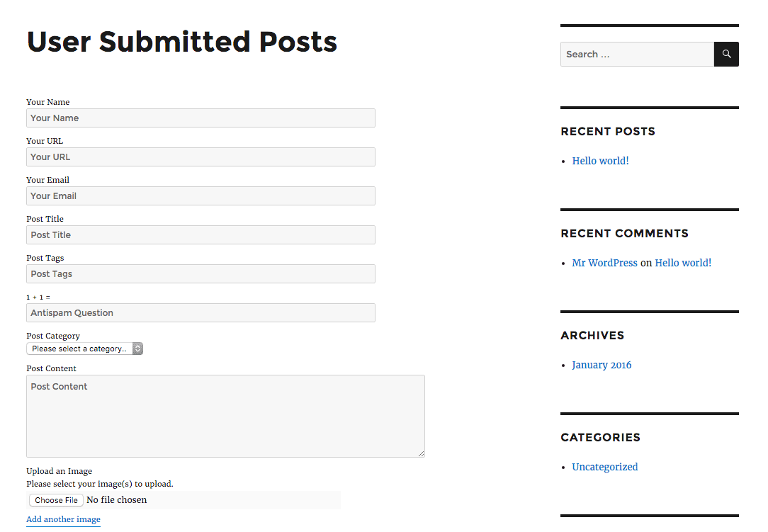The height and width of the screenshot is (532, 768).
Task: Click the Post Content resize grip corner
Action: coord(421,454)
